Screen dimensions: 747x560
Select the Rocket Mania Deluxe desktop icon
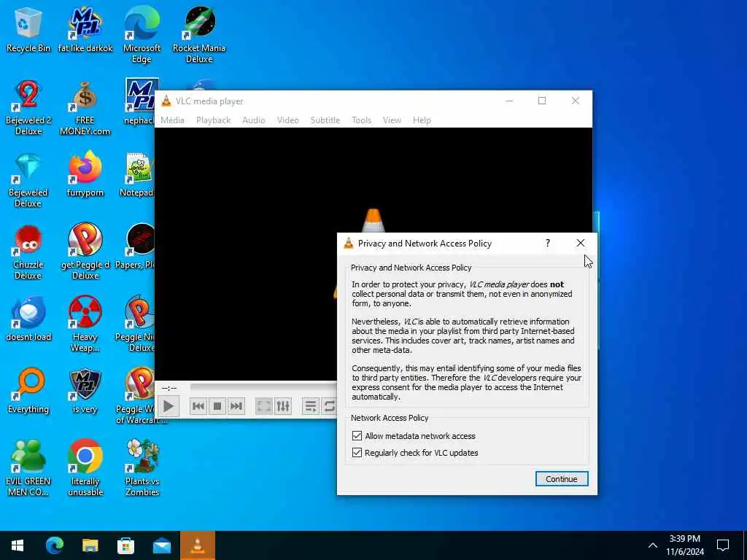coord(199,35)
